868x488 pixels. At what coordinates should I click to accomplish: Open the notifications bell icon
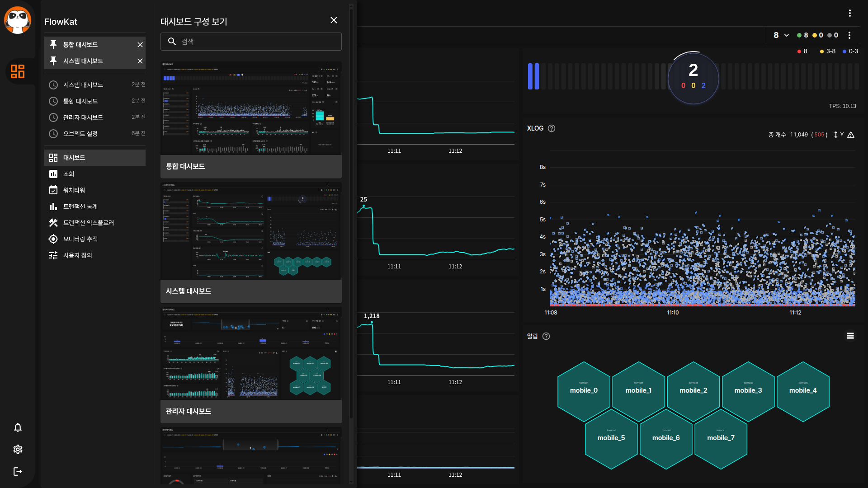pyautogui.click(x=18, y=427)
